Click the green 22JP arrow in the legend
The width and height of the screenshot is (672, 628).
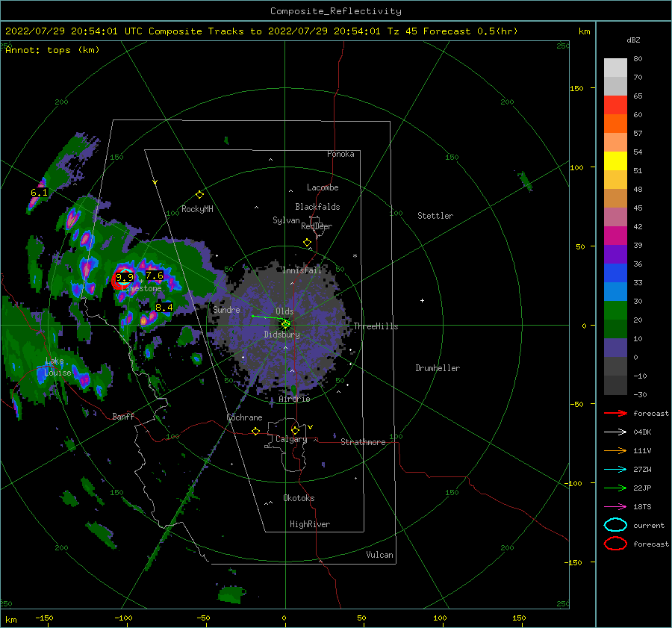coord(615,488)
